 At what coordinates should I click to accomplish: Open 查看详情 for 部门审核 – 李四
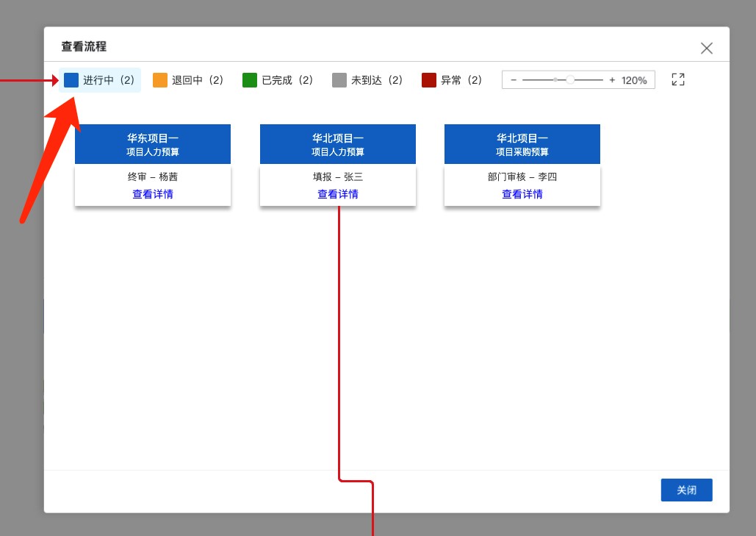coord(522,194)
